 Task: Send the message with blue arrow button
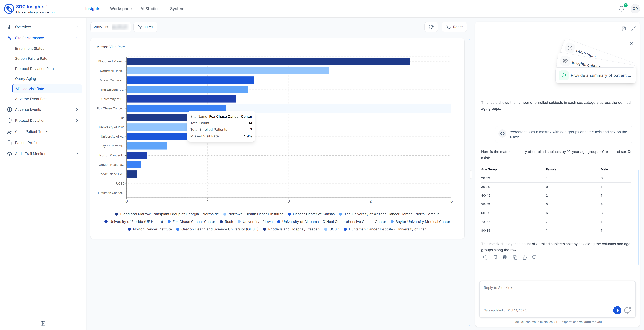(617, 310)
